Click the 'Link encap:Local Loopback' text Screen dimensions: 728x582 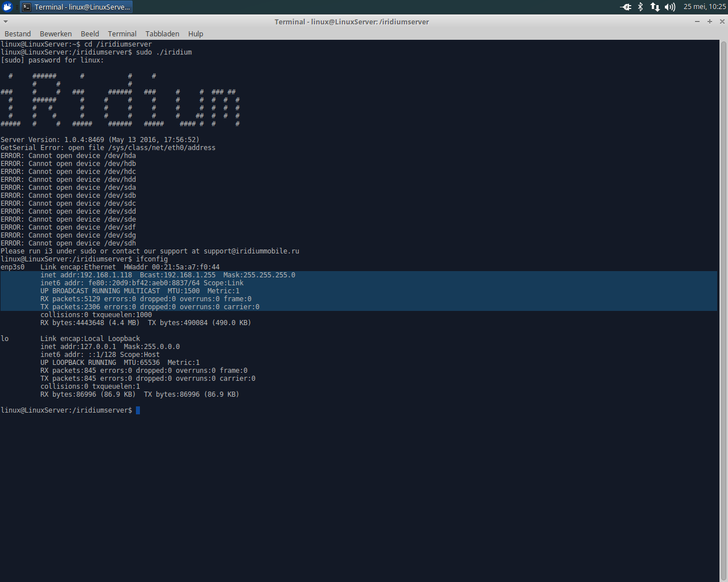(x=90, y=339)
